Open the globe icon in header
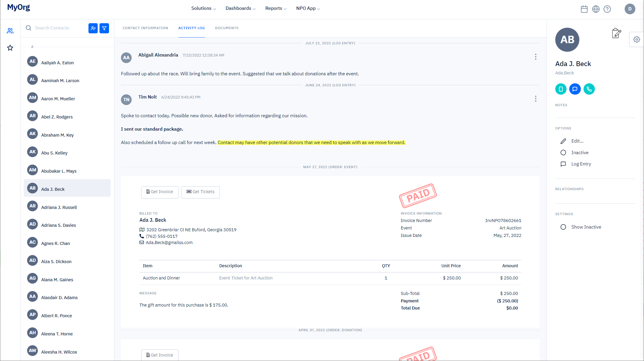This screenshot has height=361, width=644. [596, 9]
